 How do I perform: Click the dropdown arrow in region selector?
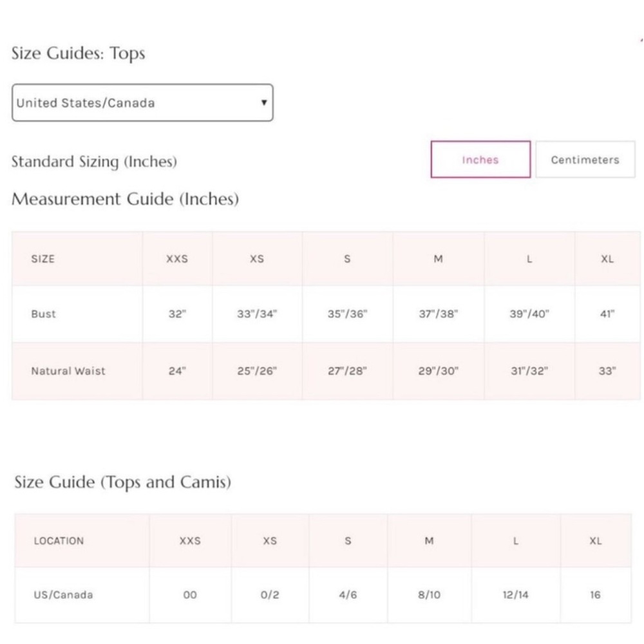264,102
